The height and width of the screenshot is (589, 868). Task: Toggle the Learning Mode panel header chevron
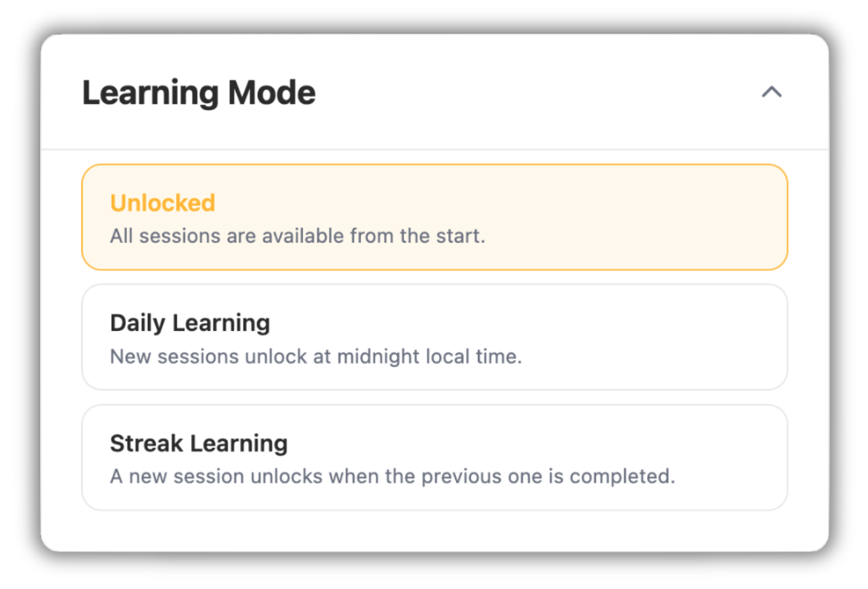coord(771,92)
